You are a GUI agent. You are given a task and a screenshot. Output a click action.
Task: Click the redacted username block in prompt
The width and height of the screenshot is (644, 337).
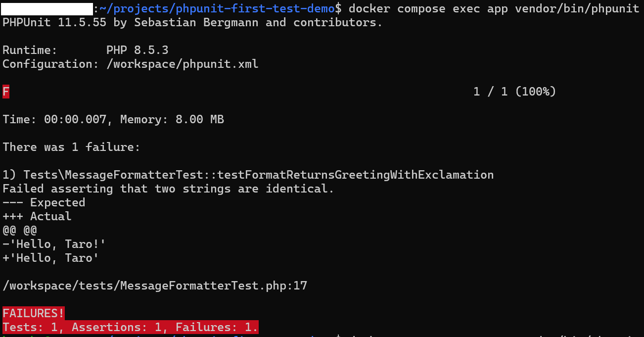pyautogui.click(x=47, y=8)
